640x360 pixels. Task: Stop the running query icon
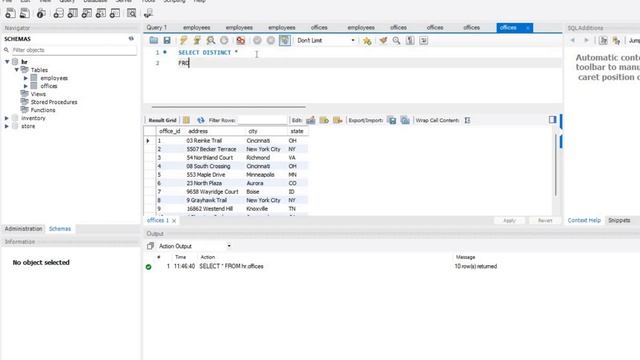click(224, 40)
